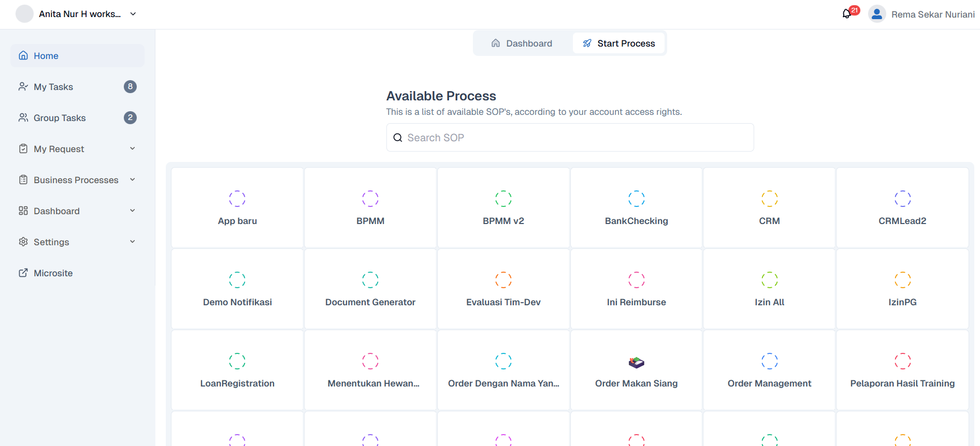This screenshot has width=980, height=446.
Task: Expand the My Request submenu
Action: (133, 148)
